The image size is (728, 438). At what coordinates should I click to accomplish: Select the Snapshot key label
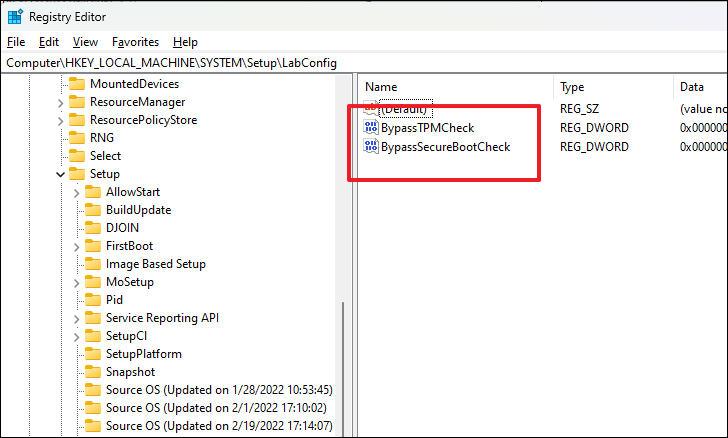(130, 372)
